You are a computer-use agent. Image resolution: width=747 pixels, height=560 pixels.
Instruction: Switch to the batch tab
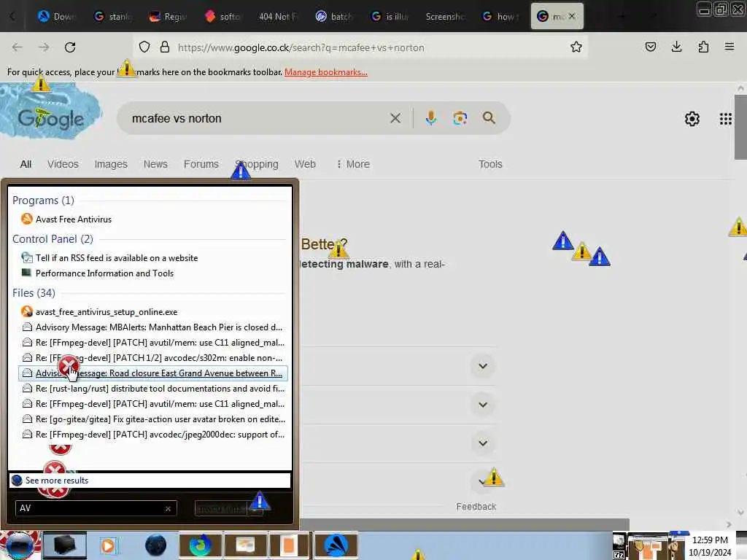(x=333, y=17)
